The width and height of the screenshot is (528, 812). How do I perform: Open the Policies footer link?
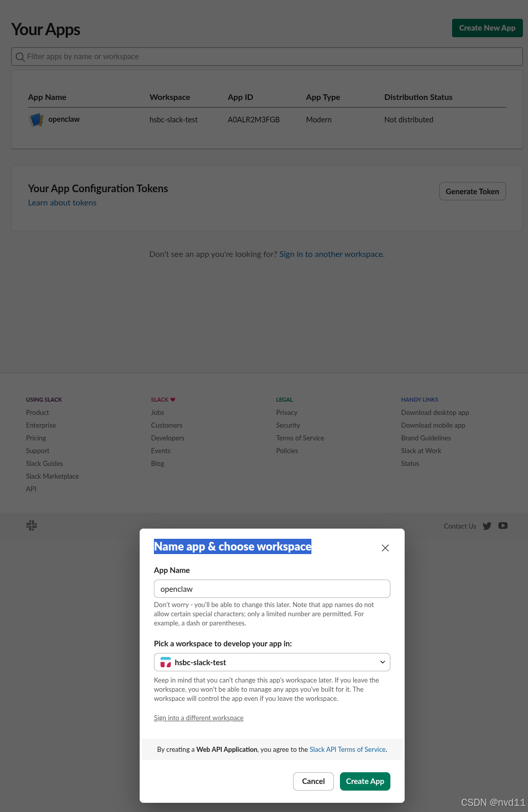pos(287,451)
